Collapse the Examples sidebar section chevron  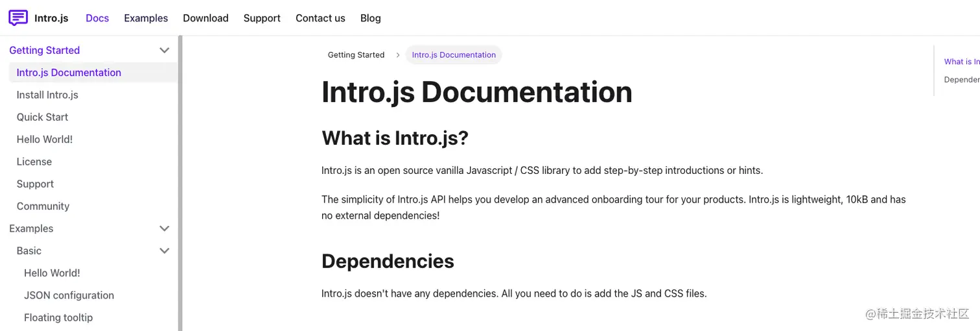coord(165,228)
